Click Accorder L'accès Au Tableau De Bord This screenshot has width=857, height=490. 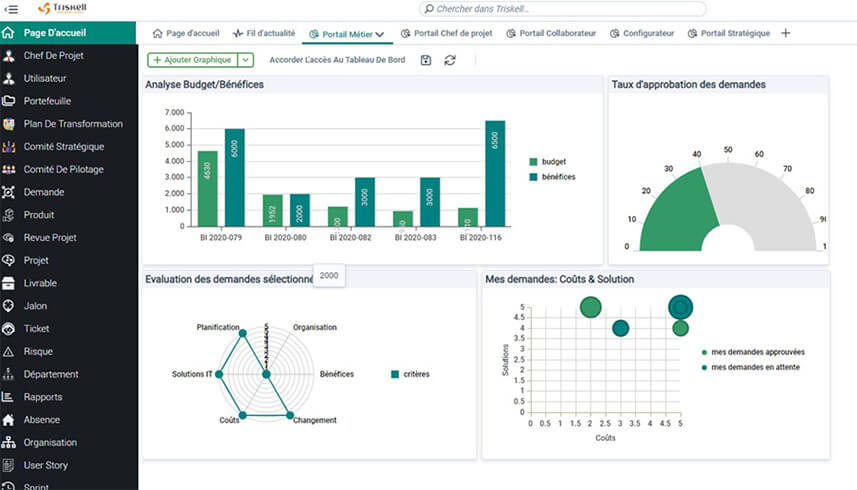tap(337, 60)
